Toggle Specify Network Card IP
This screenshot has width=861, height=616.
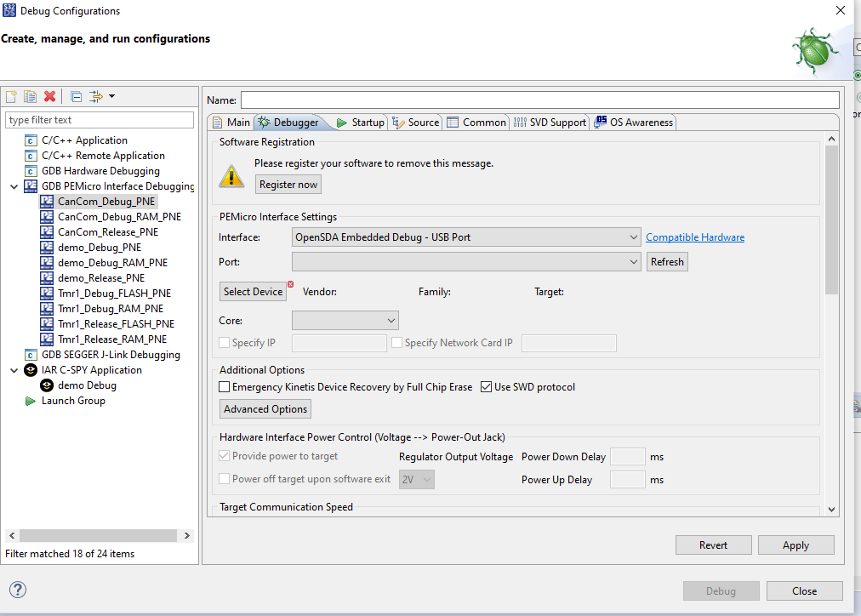point(396,343)
